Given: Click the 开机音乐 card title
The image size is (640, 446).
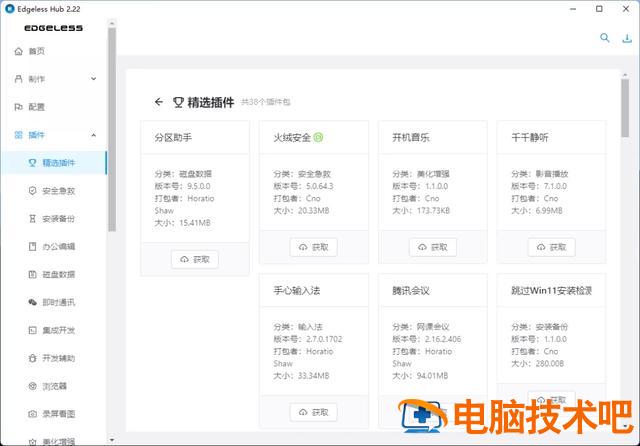Looking at the screenshot, I should click(411, 138).
